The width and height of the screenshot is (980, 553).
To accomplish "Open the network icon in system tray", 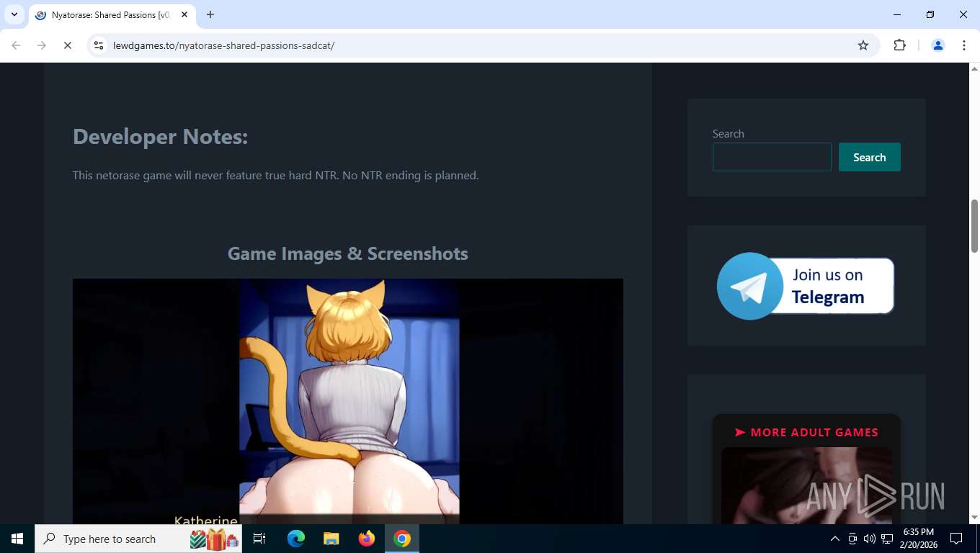I will [887, 539].
